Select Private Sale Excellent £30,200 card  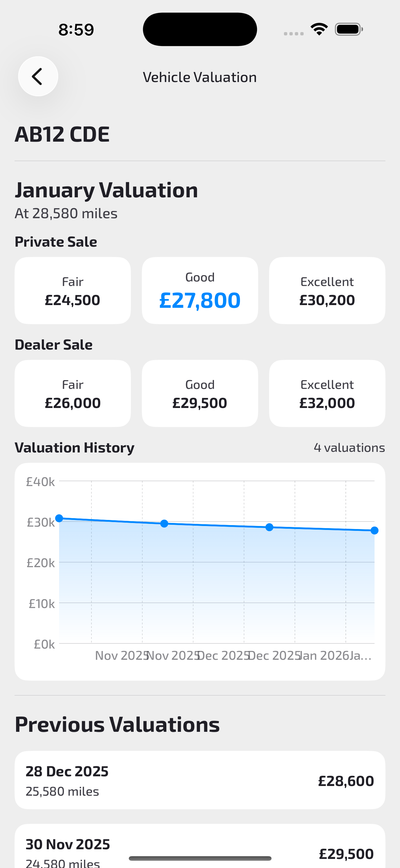(327, 291)
